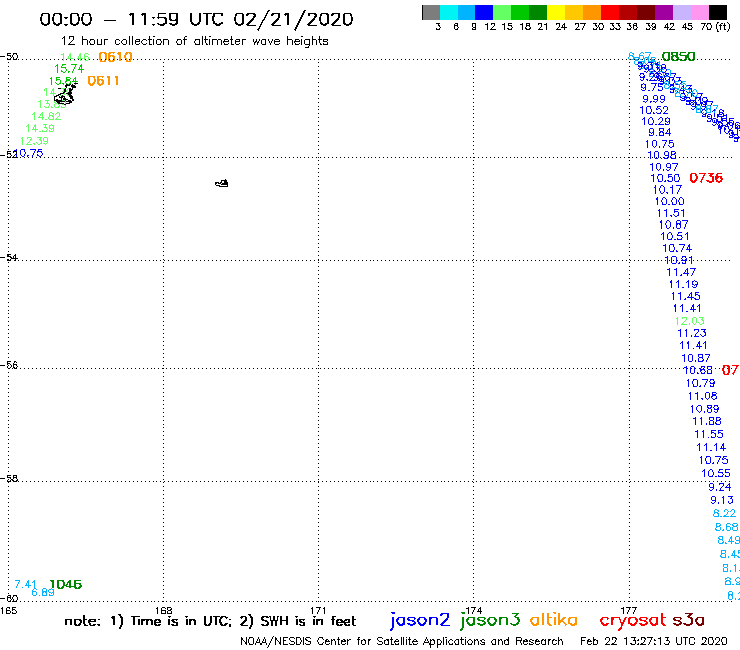Click the 7.41 reading near the bottom left

25,584
